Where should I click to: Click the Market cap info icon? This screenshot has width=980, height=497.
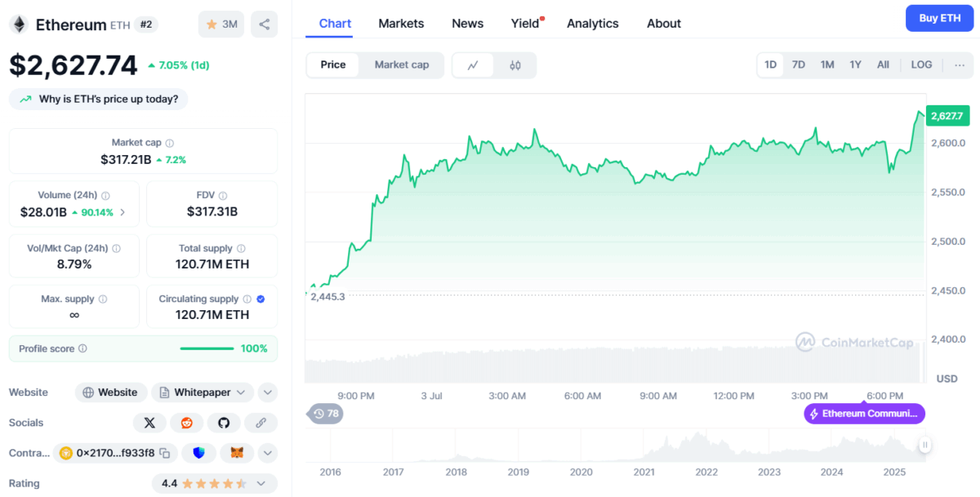tap(170, 143)
